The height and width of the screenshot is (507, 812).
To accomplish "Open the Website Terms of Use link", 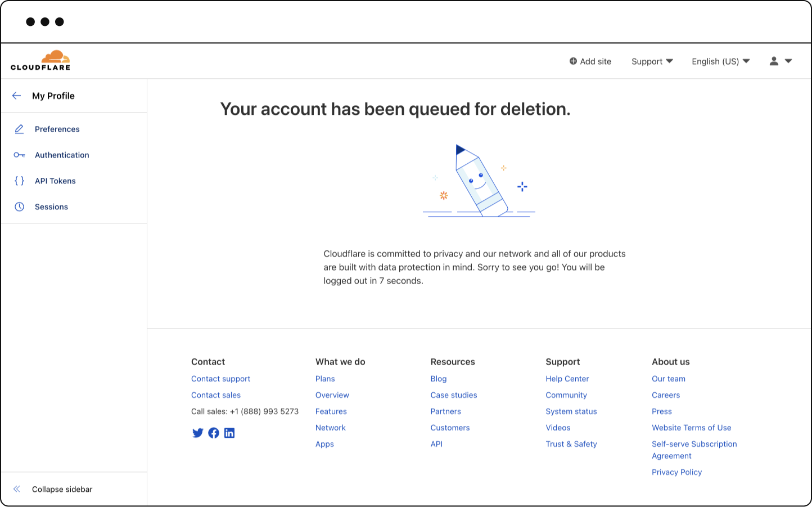I will click(x=692, y=428).
